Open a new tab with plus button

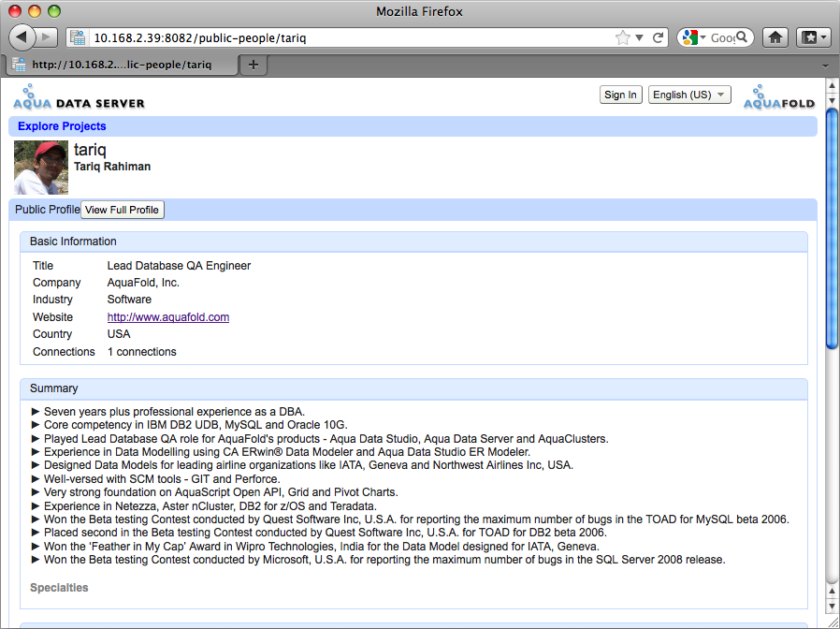pyautogui.click(x=253, y=65)
